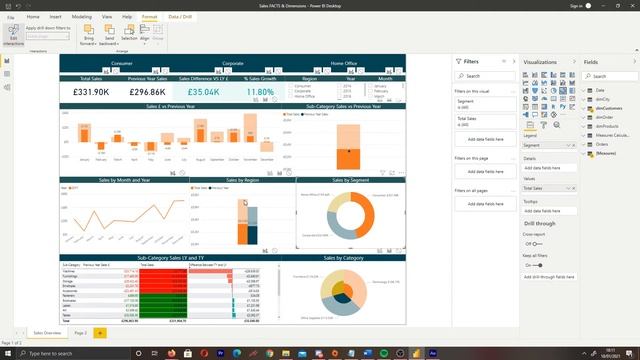Screen dimensions: 640x360
Task: Open Send backward options
Action: (109, 35)
